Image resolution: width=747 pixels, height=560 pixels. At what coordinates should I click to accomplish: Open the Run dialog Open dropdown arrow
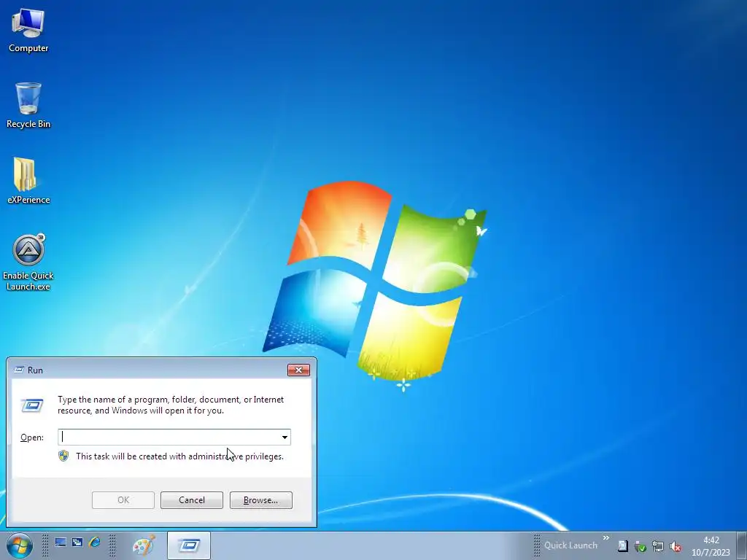point(285,437)
